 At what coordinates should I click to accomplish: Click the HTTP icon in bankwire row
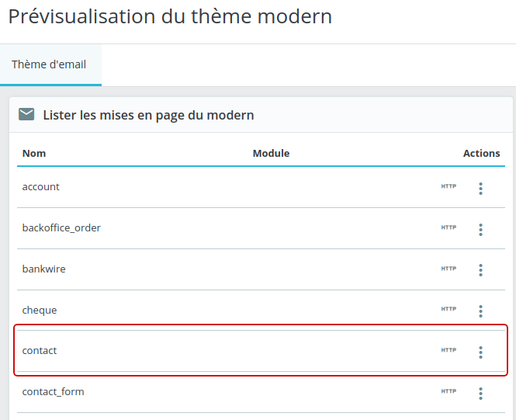(448, 269)
